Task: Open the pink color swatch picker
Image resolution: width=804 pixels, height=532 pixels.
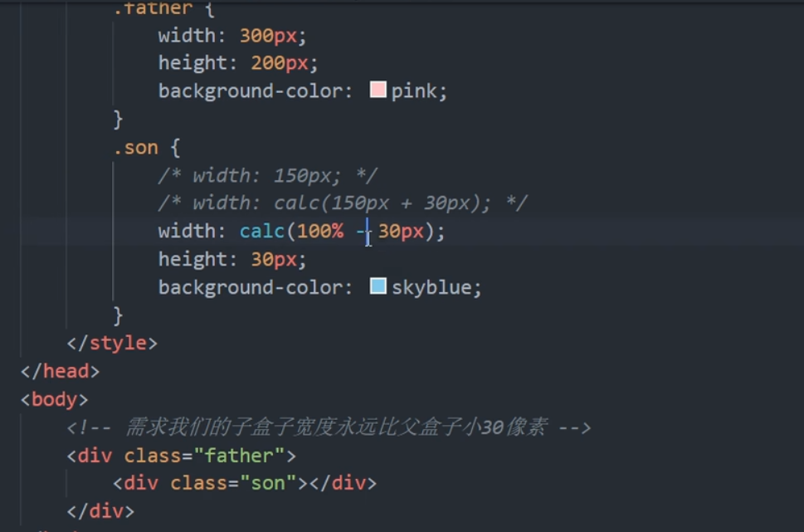Action: pyautogui.click(x=378, y=90)
